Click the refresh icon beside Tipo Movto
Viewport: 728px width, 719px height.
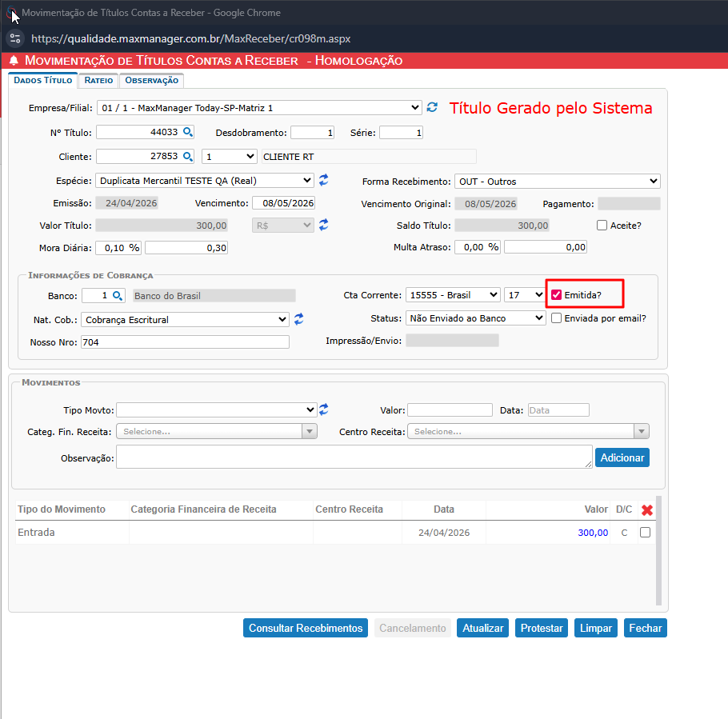coord(324,409)
